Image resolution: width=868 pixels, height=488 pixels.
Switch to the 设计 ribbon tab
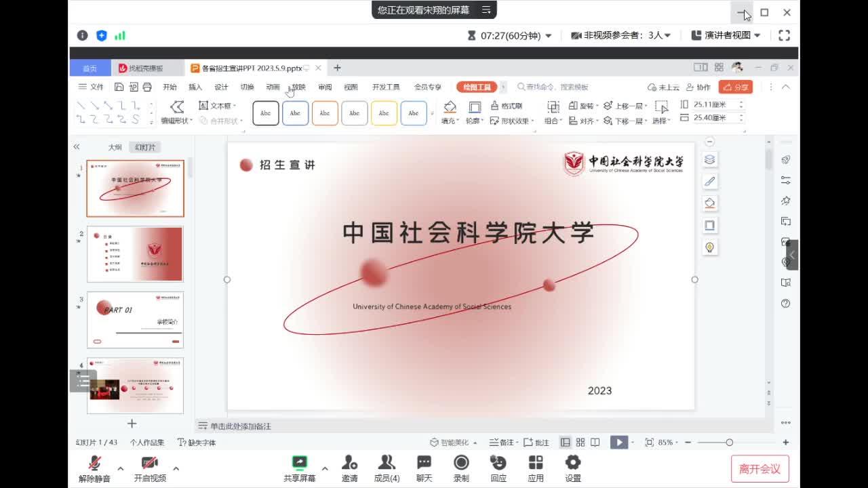tap(221, 87)
